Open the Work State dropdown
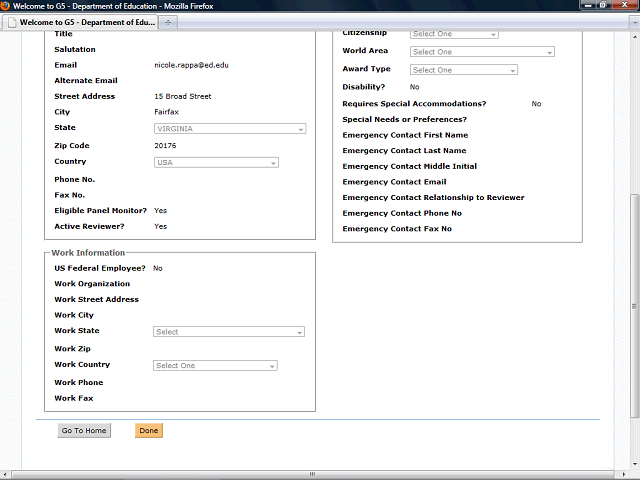640x480 pixels. point(230,332)
